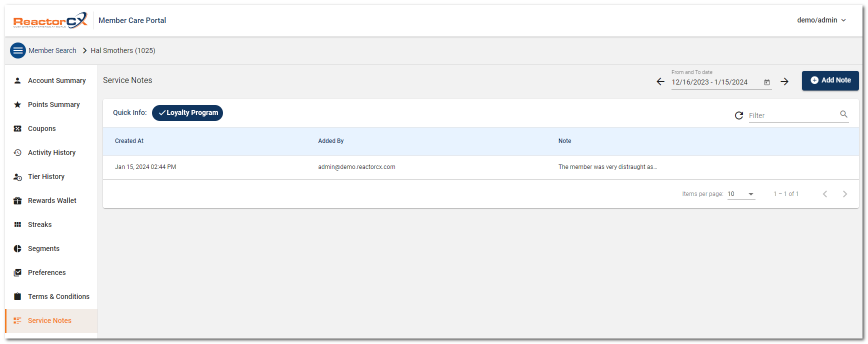Image resolution: width=868 pixels, height=344 pixels.
Task: Select Rewards Wallet from the sidebar
Action: click(52, 200)
